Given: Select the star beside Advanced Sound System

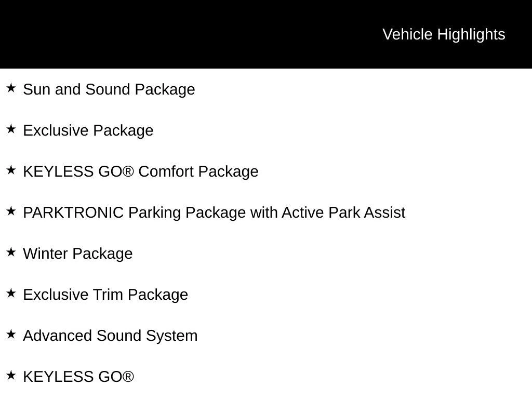Looking at the screenshot, I should [11, 335].
